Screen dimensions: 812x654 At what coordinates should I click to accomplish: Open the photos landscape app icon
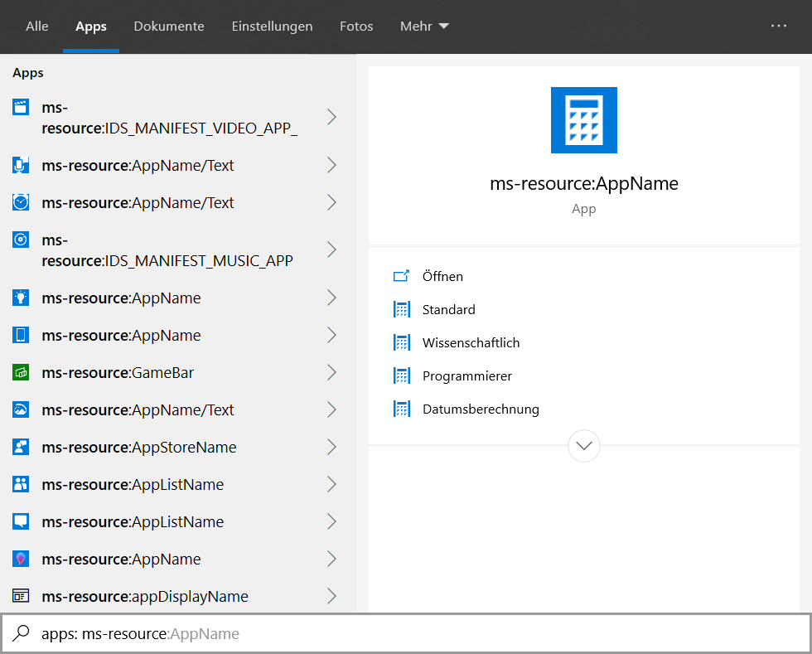[x=21, y=409]
